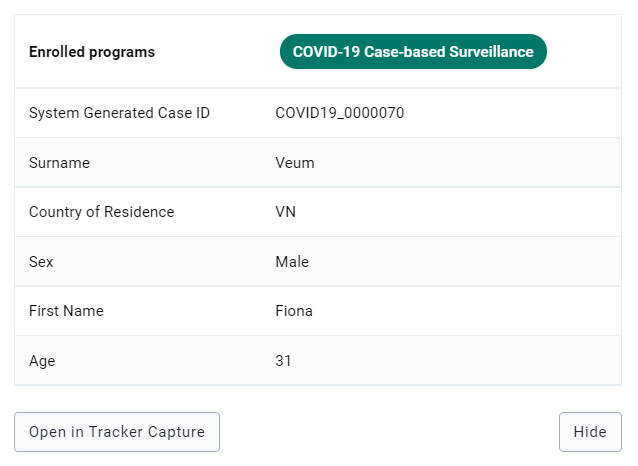Select the surname value Veum
638x466 pixels.
(295, 163)
